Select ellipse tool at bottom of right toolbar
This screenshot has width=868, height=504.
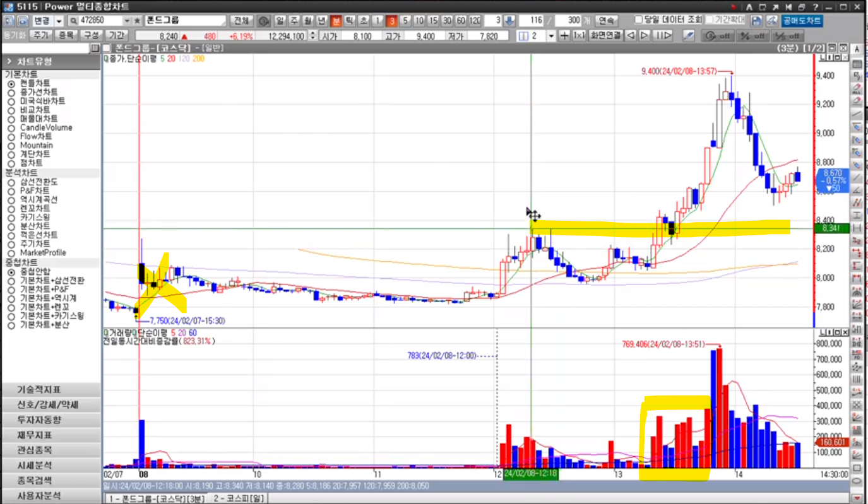tap(857, 481)
